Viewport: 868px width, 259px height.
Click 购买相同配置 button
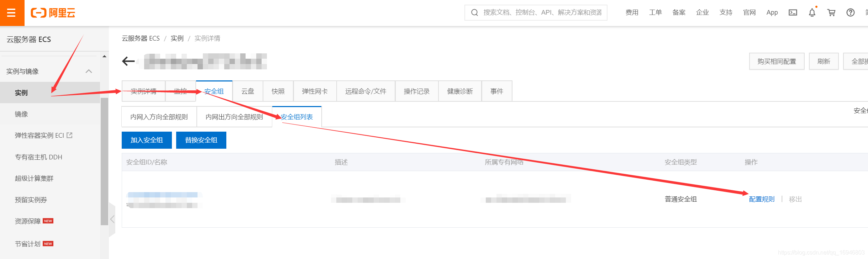(x=777, y=61)
